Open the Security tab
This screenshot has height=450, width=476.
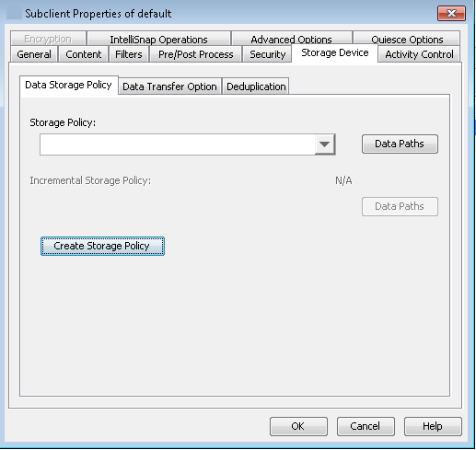click(x=267, y=54)
